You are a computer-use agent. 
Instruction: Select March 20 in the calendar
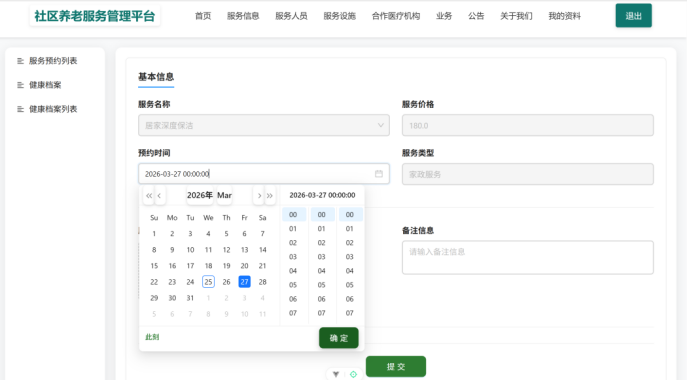244,266
